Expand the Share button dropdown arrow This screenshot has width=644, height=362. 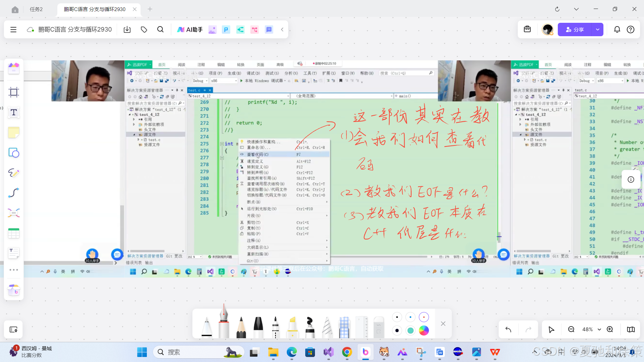pyautogui.click(x=597, y=29)
